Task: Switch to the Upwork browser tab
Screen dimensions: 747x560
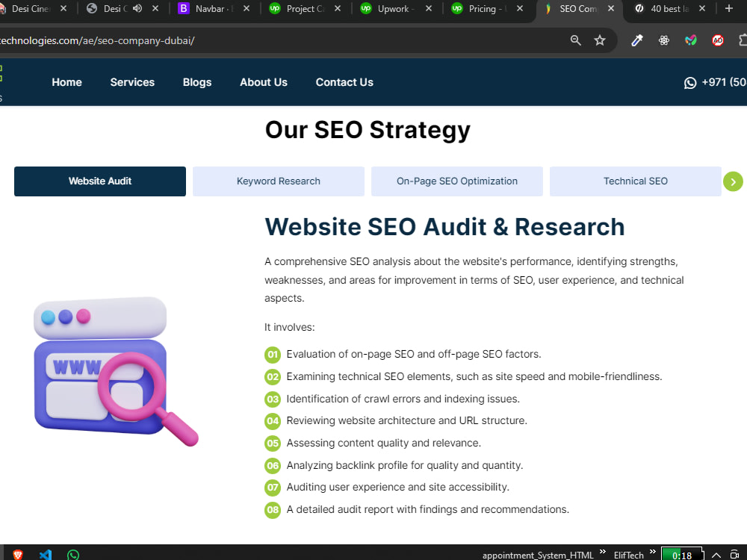Action: [395, 8]
